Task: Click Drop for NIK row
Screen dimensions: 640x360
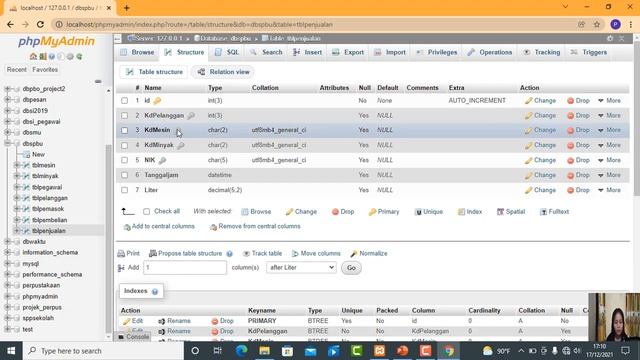Action: [578, 160]
